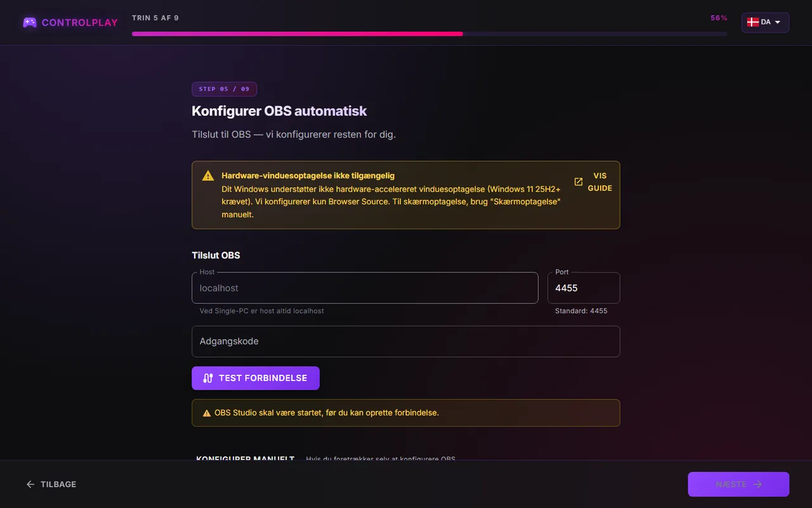Click the Konfigurer OBS automatisk heading

pos(279,111)
